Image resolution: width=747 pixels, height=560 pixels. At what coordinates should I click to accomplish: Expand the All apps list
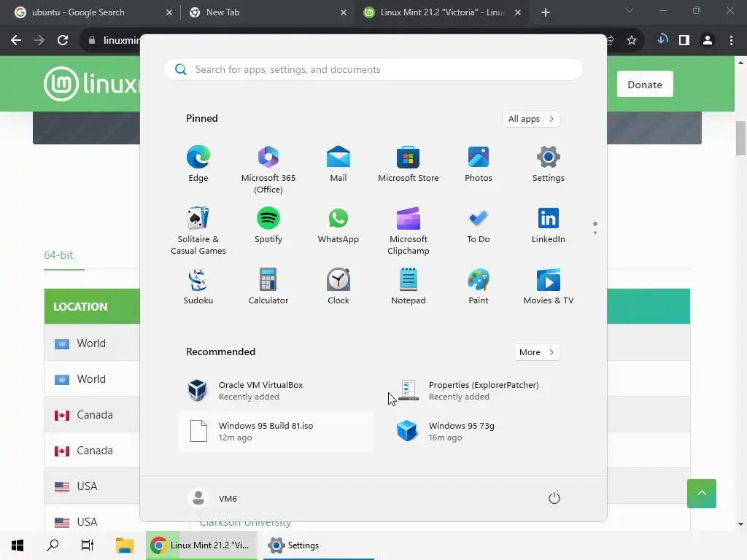tap(531, 119)
